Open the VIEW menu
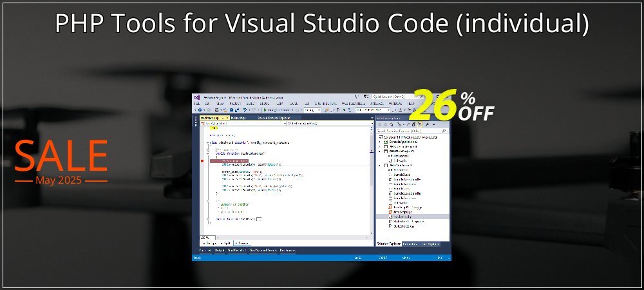Viewport: 644px width, 290px height. (x=220, y=104)
